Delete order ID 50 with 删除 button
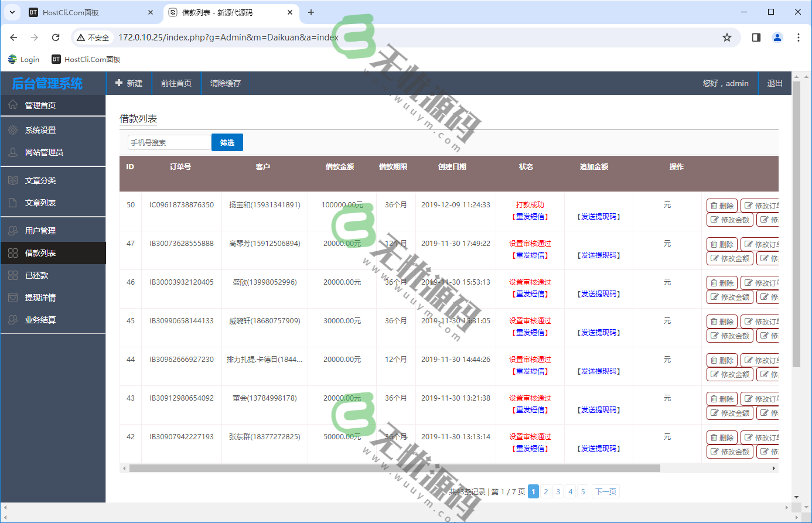The width and height of the screenshot is (812, 523). pos(722,206)
